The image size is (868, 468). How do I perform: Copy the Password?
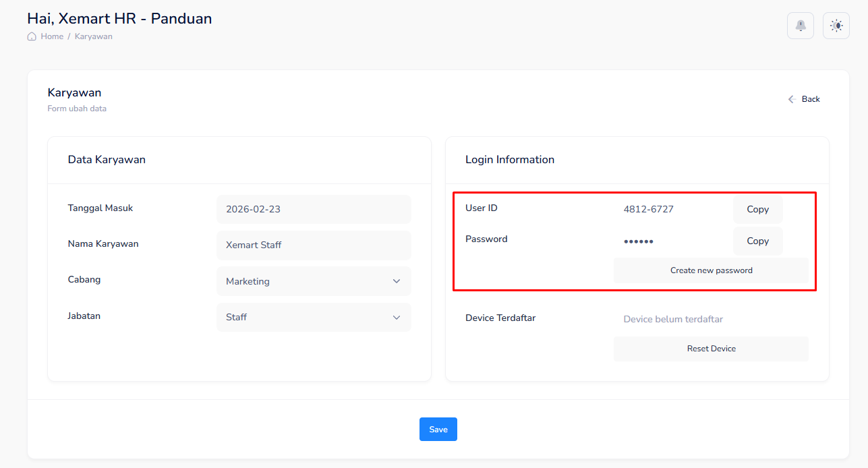coord(757,241)
